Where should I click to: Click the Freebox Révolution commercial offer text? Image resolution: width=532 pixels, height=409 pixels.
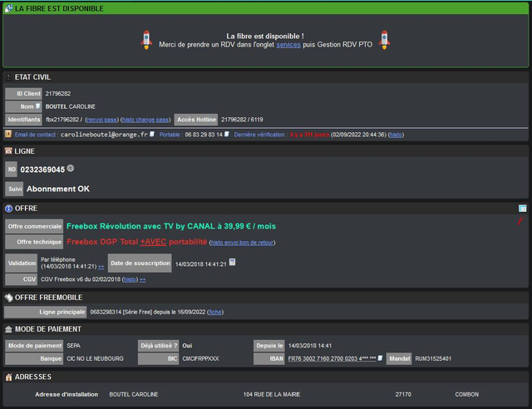pyautogui.click(x=171, y=226)
